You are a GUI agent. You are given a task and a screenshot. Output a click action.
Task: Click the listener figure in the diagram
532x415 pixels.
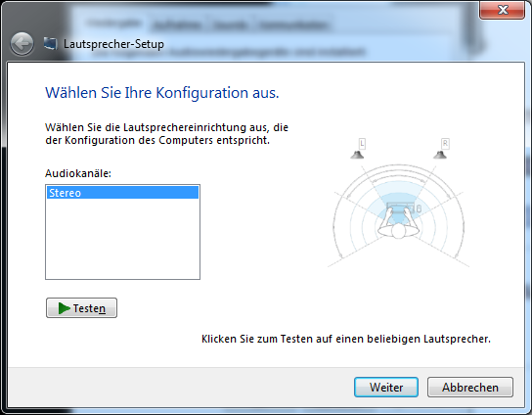(x=398, y=222)
